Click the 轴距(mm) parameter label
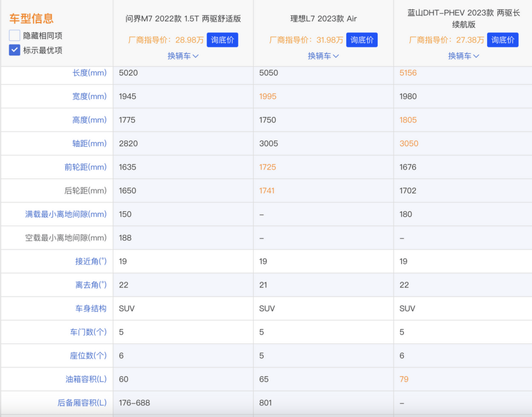The image size is (532, 417). (89, 143)
